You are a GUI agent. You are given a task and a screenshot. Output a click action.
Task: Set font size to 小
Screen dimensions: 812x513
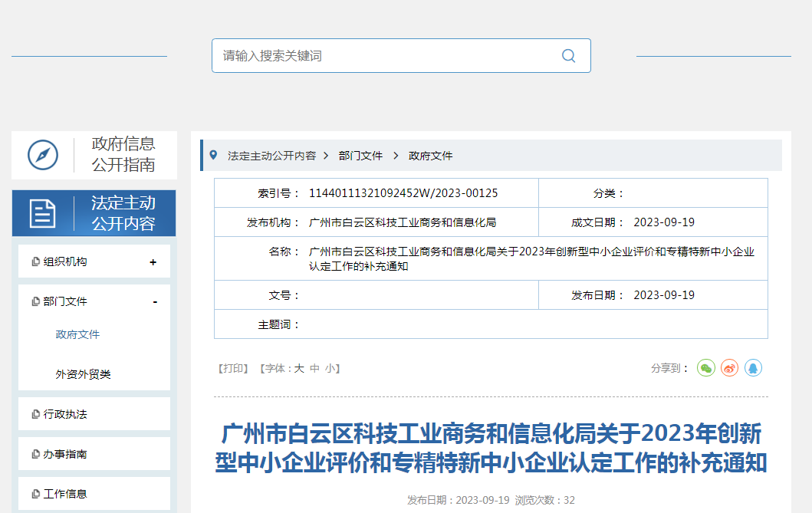pos(330,369)
